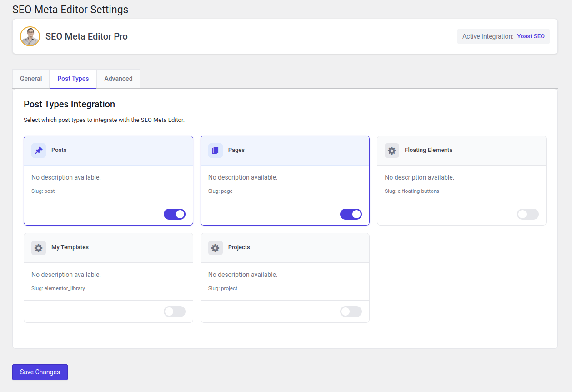
Task: Enable the My Templates toggle
Action: tap(175, 312)
